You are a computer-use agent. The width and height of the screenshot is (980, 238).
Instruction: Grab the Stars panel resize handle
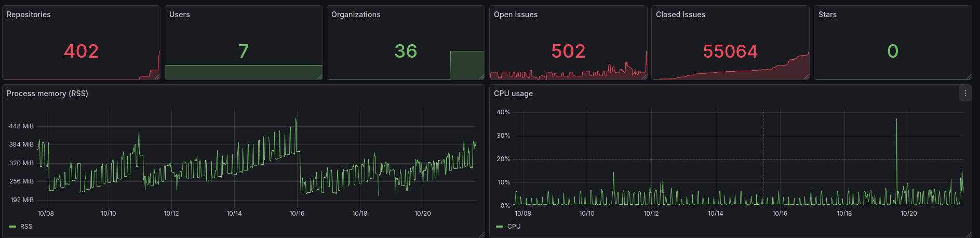pyautogui.click(x=969, y=77)
